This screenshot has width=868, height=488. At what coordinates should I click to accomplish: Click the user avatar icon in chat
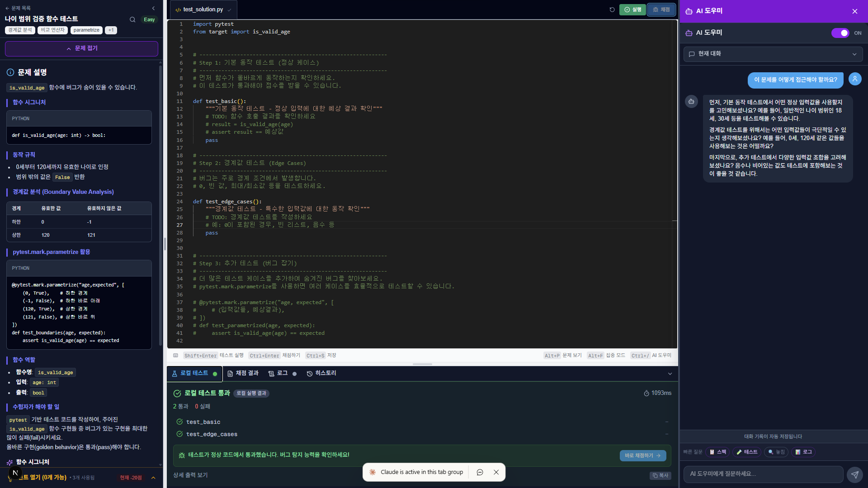click(855, 79)
